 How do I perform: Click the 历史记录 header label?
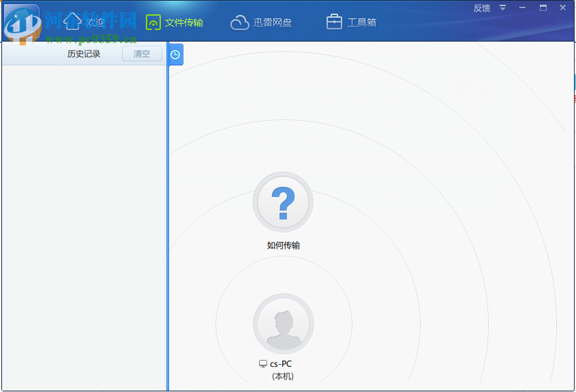(84, 54)
